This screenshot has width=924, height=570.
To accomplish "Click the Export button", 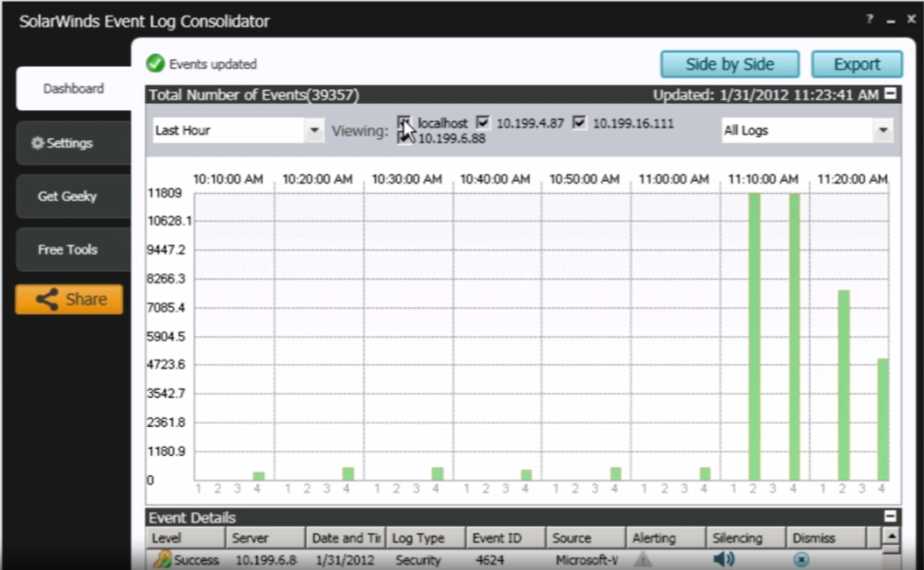I will (x=857, y=64).
